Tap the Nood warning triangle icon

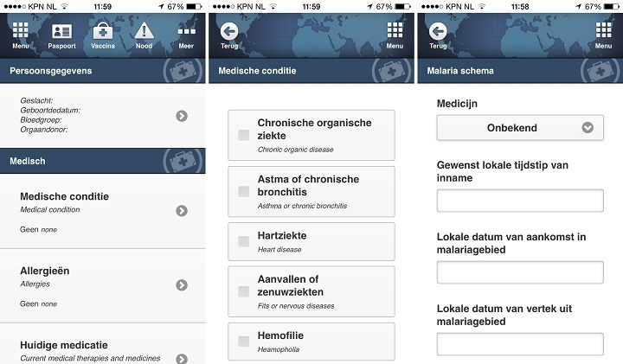pos(144,35)
